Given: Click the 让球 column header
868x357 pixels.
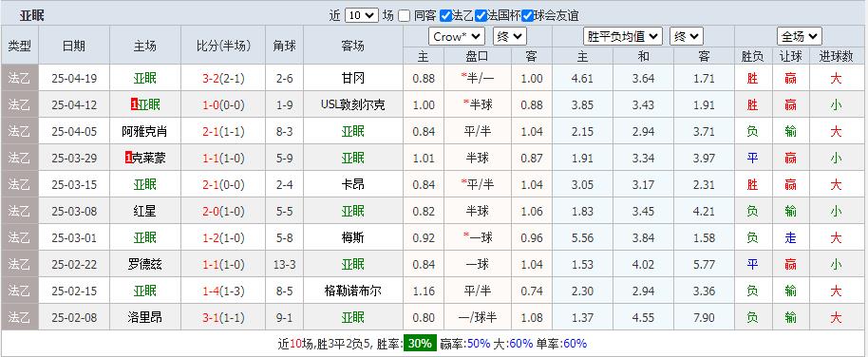Looking at the screenshot, I should [790, 56].
